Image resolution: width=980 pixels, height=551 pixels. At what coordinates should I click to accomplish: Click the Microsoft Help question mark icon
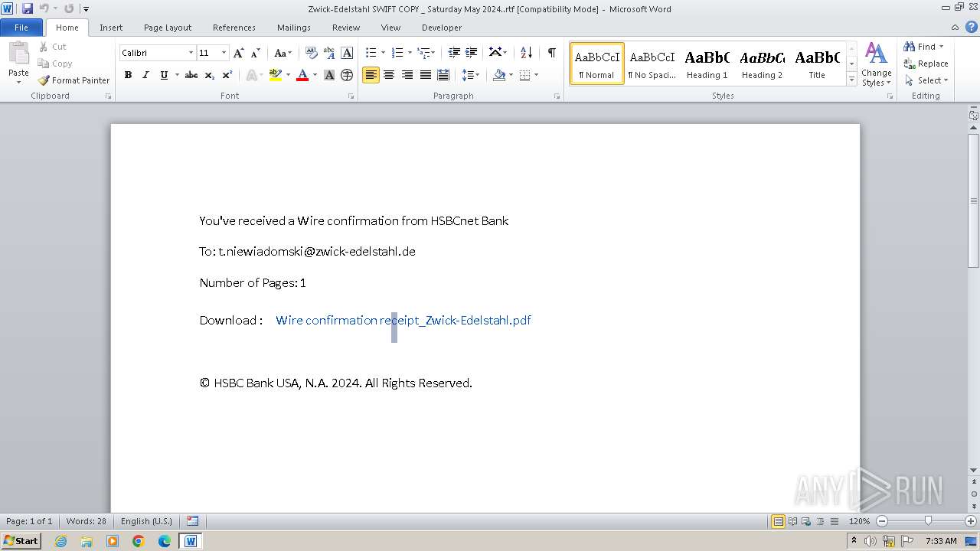[971, 28]
